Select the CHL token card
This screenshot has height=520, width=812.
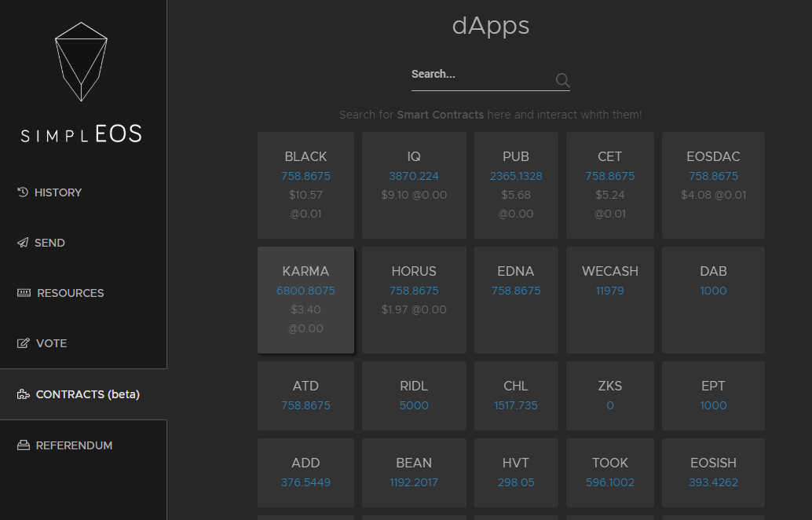click(x=516, y=396)
